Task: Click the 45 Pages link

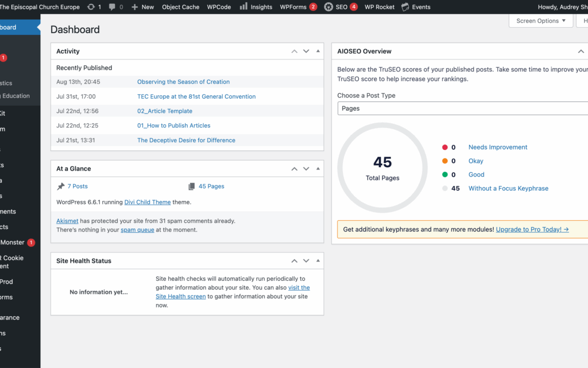Action: pos(211,186)
